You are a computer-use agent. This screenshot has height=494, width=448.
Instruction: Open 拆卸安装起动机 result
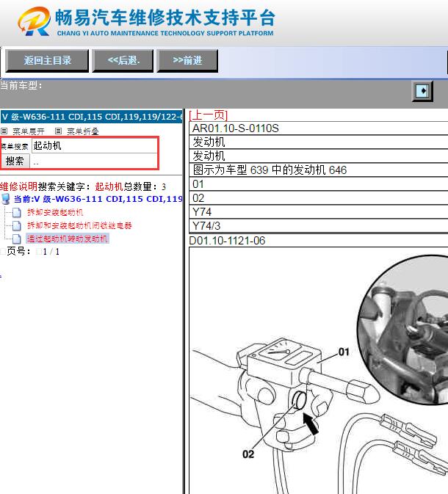pyautogui.click(x=55, y=212)
